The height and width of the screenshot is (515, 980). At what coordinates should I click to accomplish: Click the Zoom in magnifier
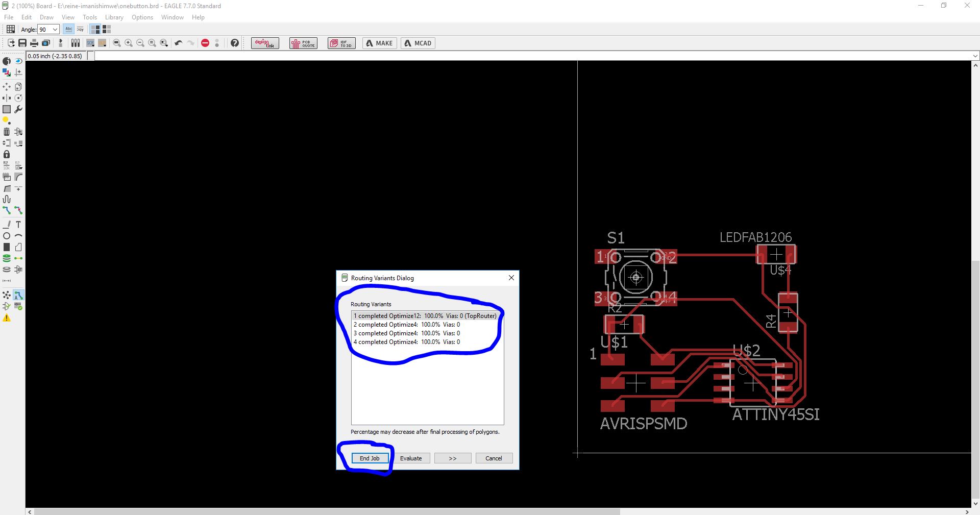click(x=129, y=43)
